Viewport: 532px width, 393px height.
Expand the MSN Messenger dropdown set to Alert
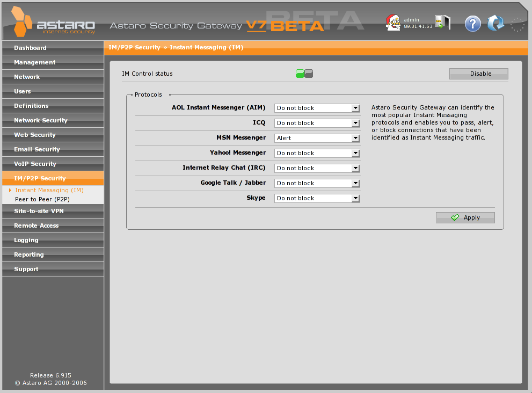click(317, 138)
